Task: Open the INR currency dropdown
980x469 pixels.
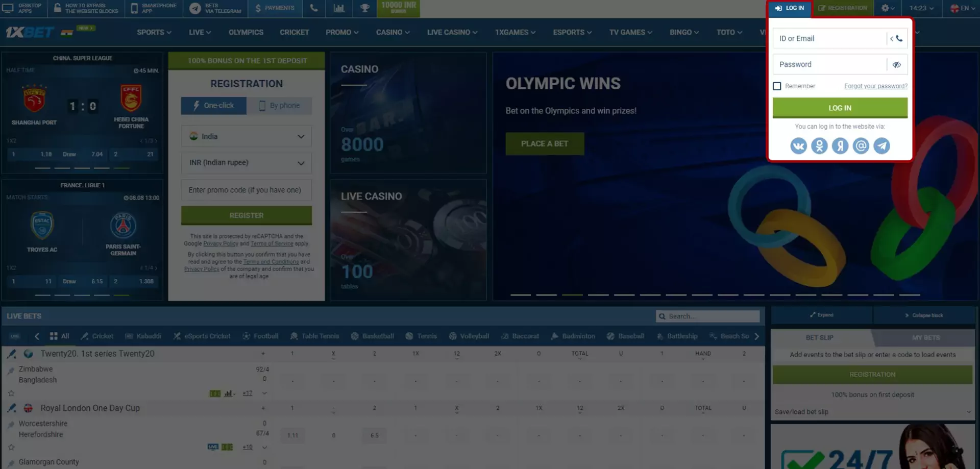Action: coord(246,163)
